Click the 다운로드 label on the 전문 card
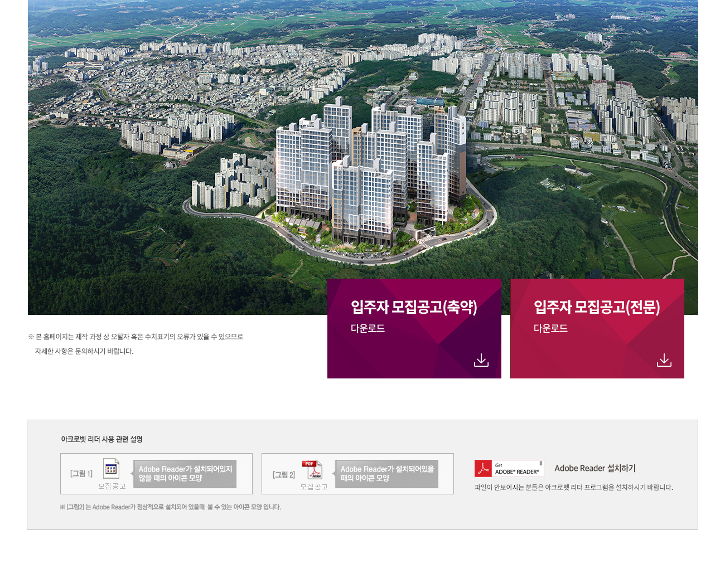The image size is (725, 588). [x=552, y=329]
